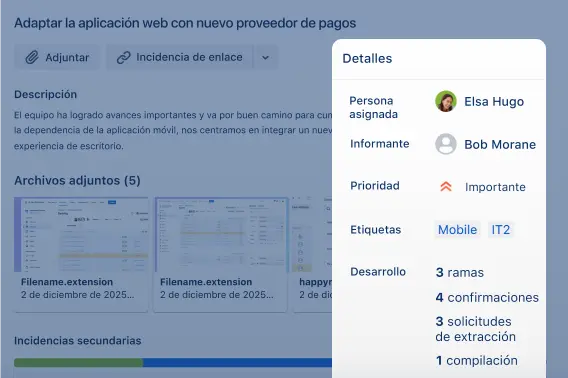Viewport: 568px width, 378px height.
Task: Open the 3 ramas link
Action: tap(460, 272)
